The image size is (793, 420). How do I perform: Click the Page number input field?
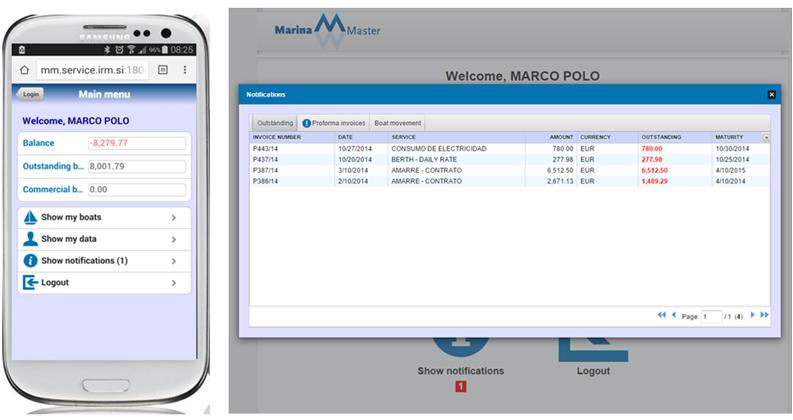tap(711, 316)
